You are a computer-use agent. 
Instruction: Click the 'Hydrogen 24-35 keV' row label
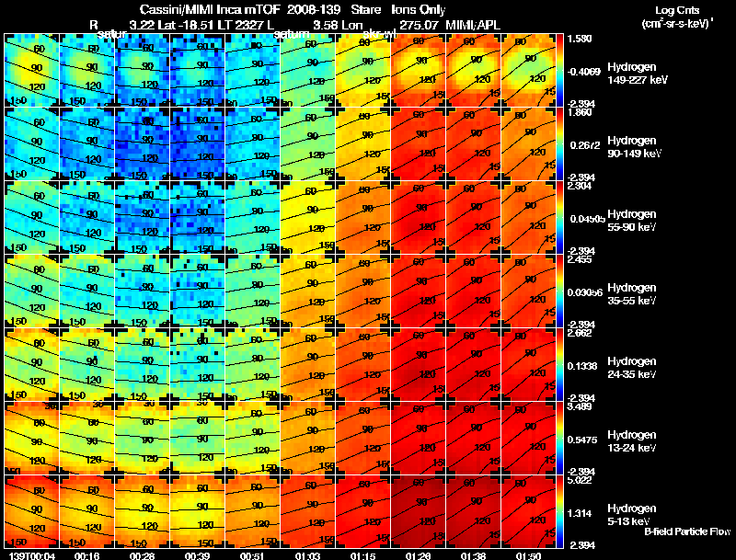(631, 368)
